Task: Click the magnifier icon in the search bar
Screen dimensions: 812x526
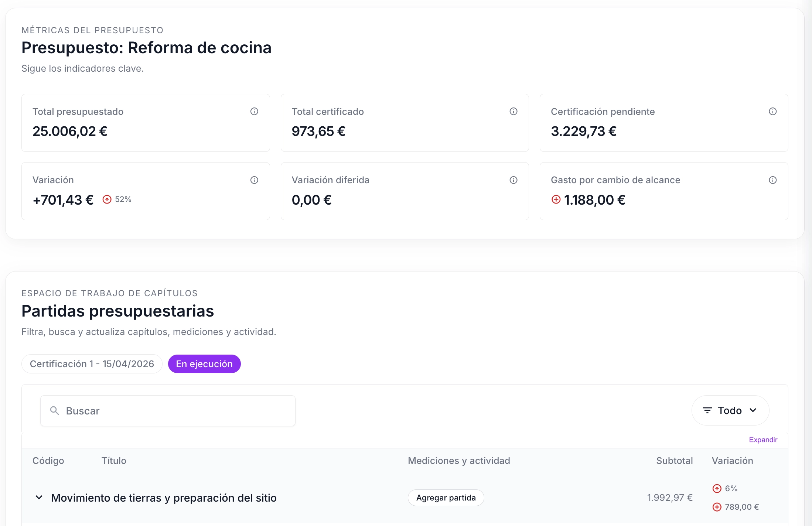Action: (x=54, y=410)
